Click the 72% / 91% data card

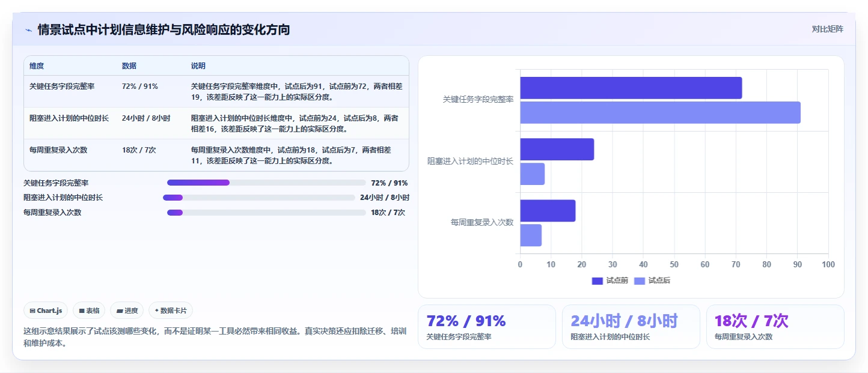coord(487,327)
